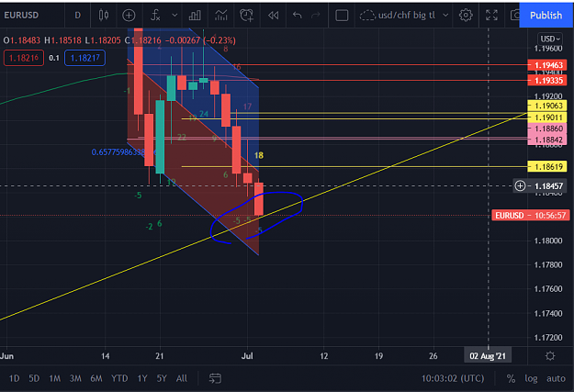Expand the layout name dropdown arrow
Viewport: 574px width, 392px height.
(x=445, y=16)
